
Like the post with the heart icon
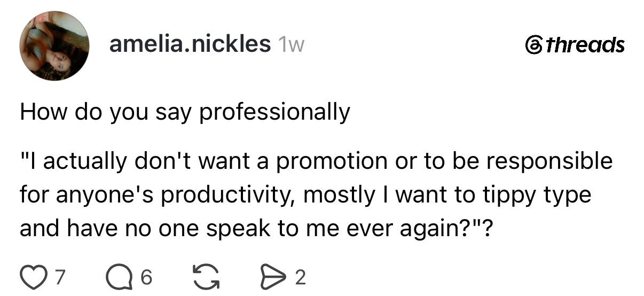[32, 277]
